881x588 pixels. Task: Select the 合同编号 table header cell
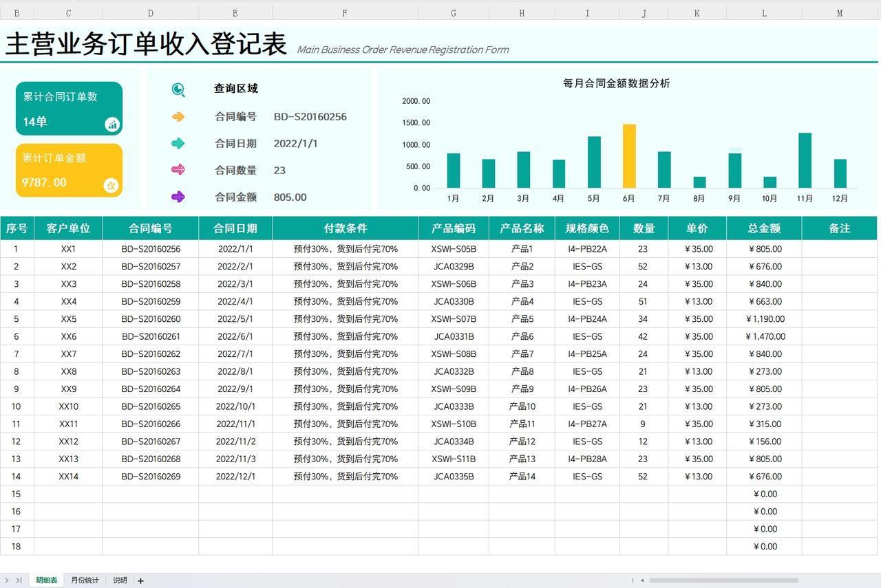(x=151, y=228)
